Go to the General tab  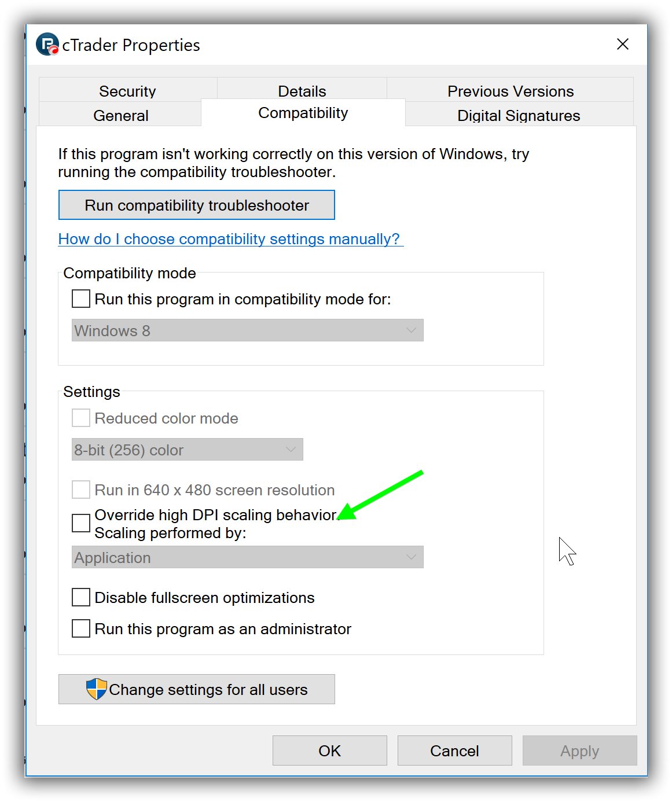click(x=120, y=115)
